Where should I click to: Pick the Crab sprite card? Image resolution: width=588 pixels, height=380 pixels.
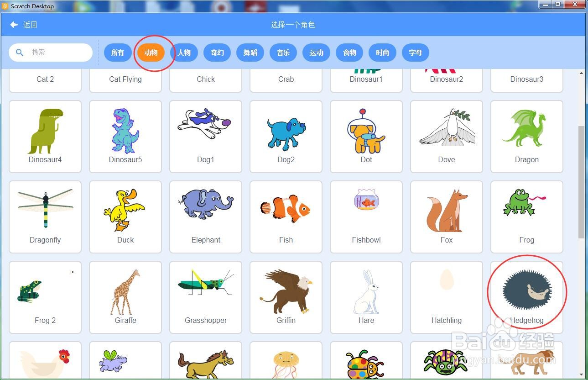286,80
